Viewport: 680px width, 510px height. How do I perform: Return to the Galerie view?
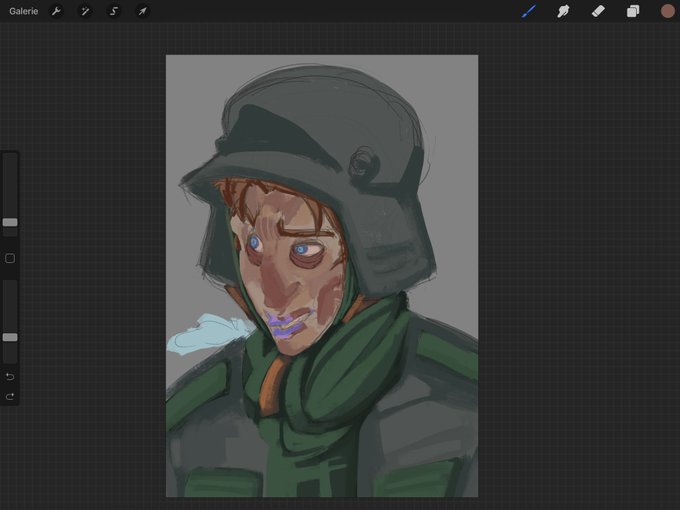pos(23,11)
